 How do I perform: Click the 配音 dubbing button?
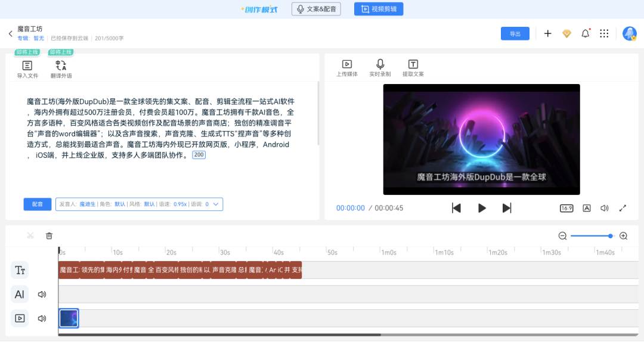click(38, 204)
